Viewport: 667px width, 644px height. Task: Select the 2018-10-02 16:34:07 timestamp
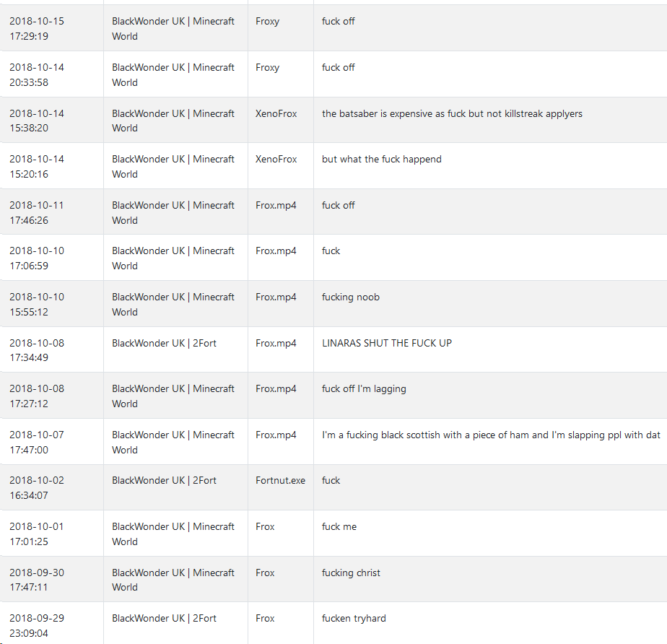(37, 487)
